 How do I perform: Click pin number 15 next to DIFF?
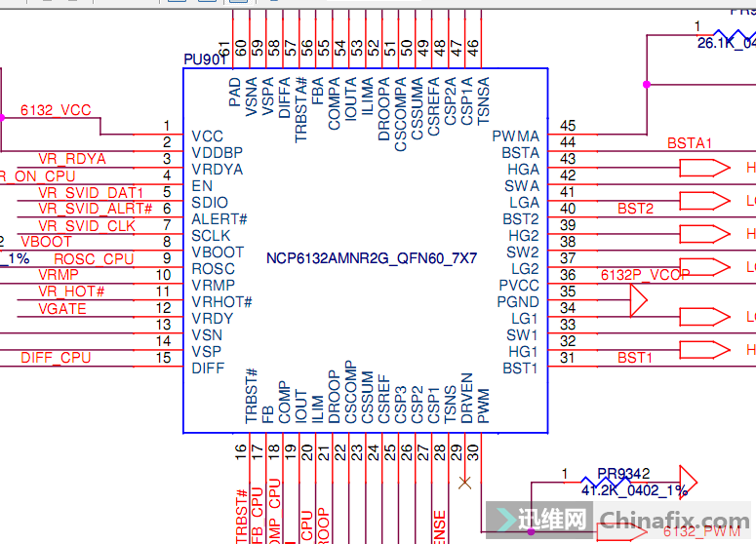point(164,358)
